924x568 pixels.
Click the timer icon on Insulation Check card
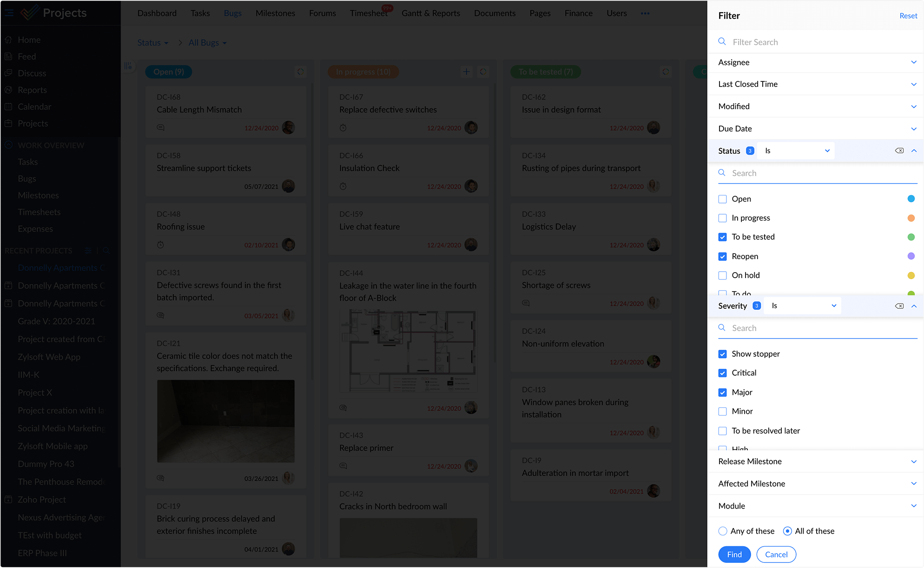[343, 186]
